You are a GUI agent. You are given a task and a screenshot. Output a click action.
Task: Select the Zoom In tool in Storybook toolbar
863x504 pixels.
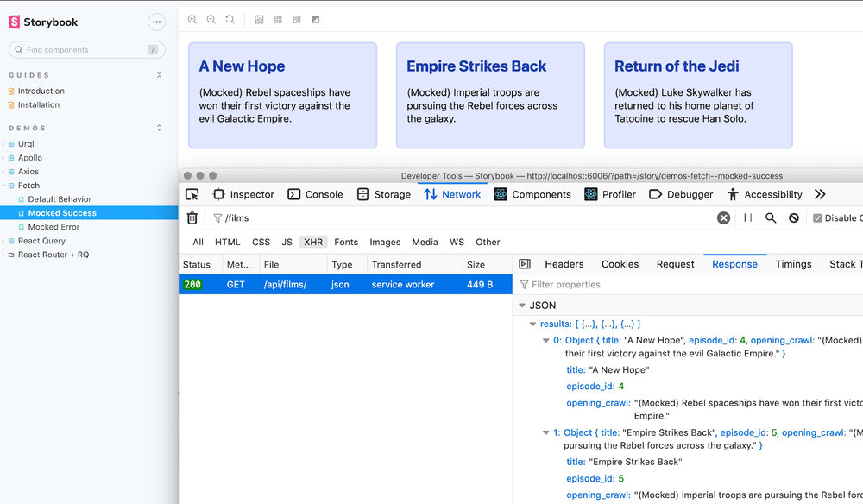pyautogui.click(x=192, y=19)
